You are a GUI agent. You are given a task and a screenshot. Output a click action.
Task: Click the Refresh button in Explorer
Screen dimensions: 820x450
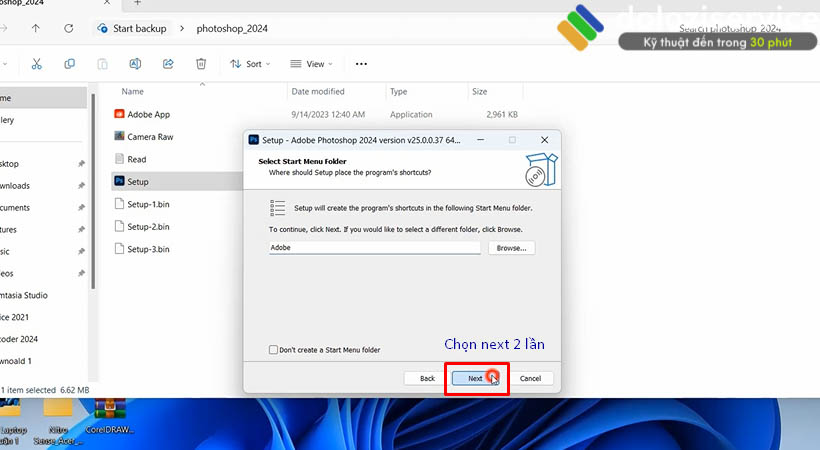pos(69,28)
